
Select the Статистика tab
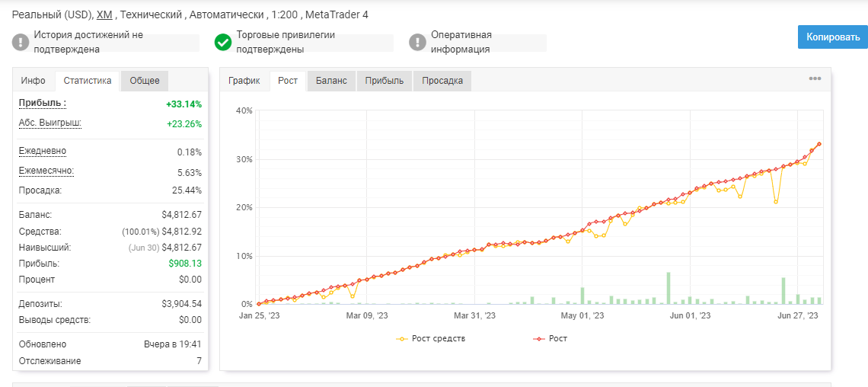point(88,81)
